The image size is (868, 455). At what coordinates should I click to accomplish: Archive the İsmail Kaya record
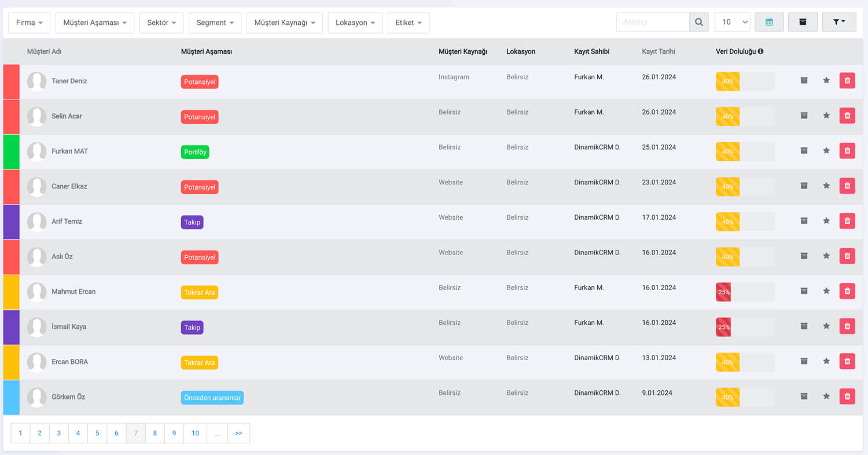804,326
